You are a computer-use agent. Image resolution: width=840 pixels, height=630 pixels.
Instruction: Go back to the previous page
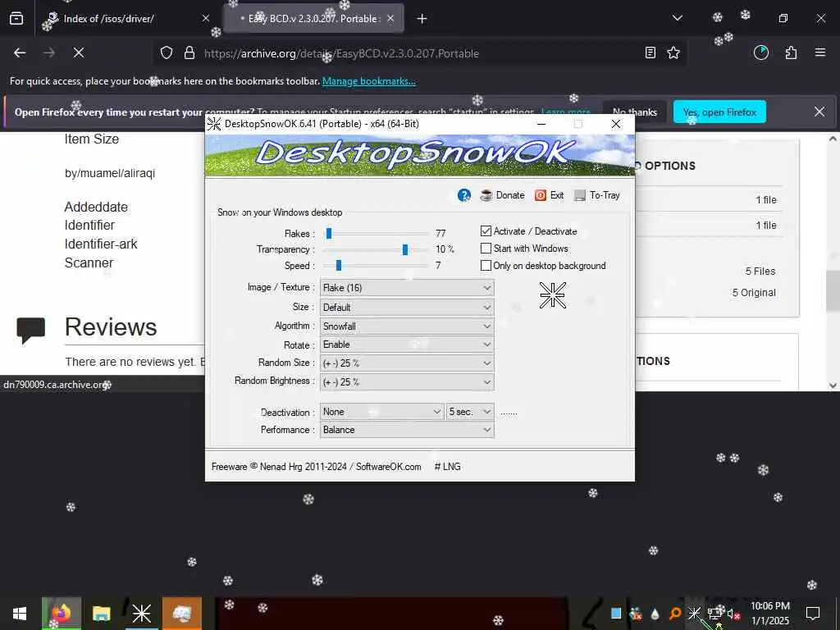pos(20,52)
